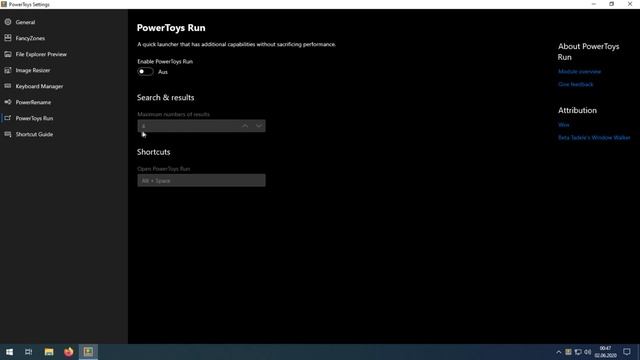The width and height of the screenshot is (640, 360).
Task: Open the Wox attribution link
Action: [x=564, y=125]
